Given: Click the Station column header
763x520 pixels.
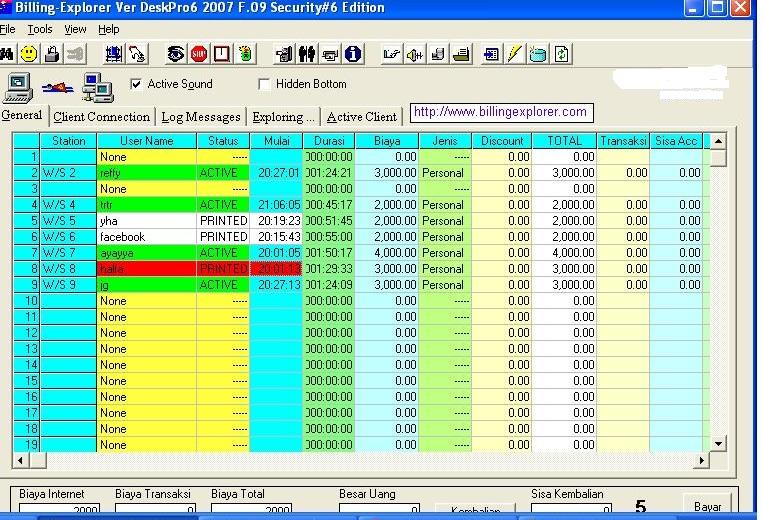Looking at the screenshot, I should tap(69, 141).
